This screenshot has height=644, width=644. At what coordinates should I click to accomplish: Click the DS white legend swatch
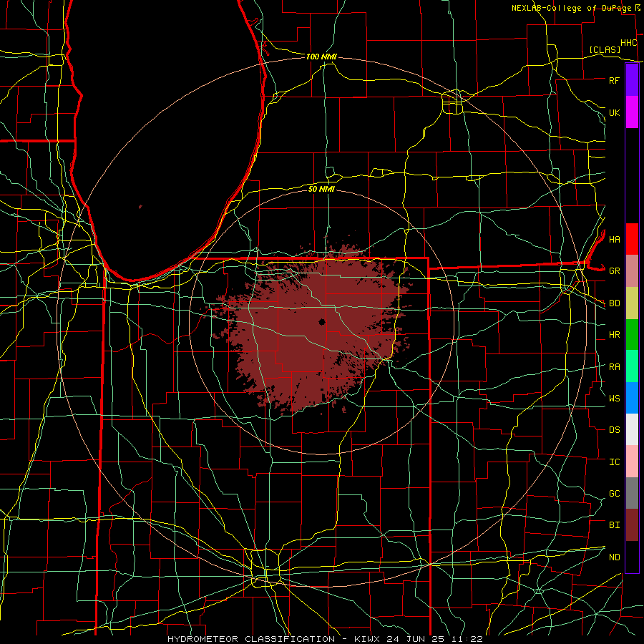click(x=632, y=429)
